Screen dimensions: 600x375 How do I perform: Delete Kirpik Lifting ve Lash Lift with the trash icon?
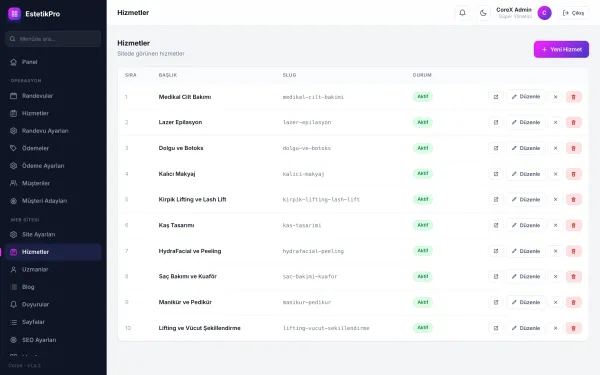(x=573, y=199)
